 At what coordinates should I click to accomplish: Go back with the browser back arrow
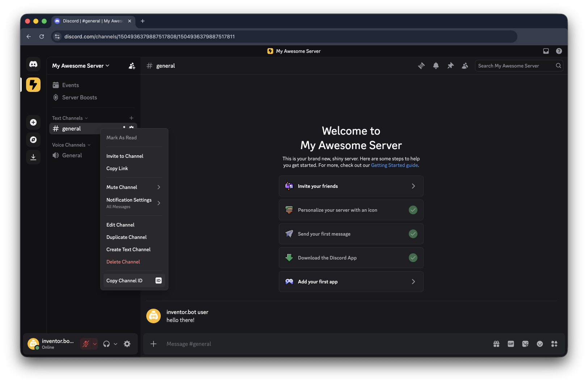click(x=29, y=37)
